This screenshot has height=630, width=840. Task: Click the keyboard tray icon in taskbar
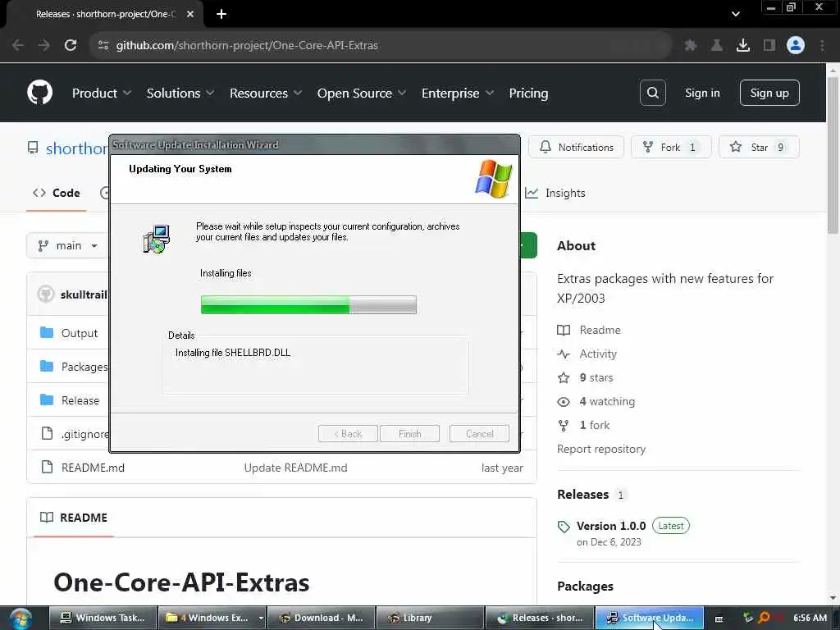[719, 619]
